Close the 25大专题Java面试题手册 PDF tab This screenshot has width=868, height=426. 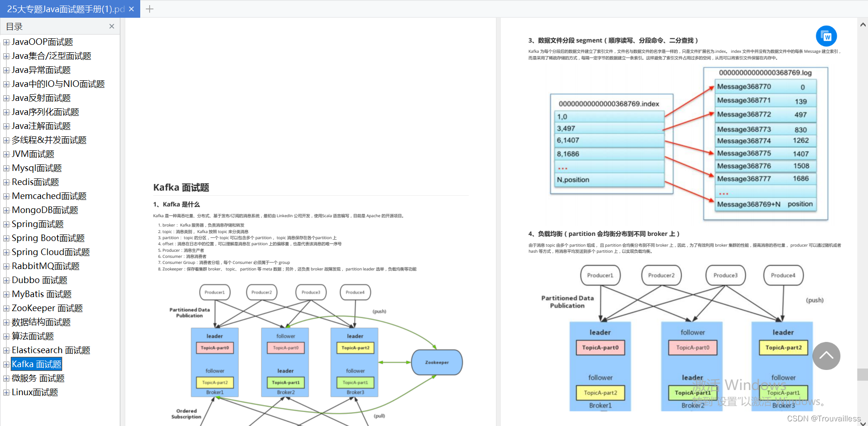[131, 9]
